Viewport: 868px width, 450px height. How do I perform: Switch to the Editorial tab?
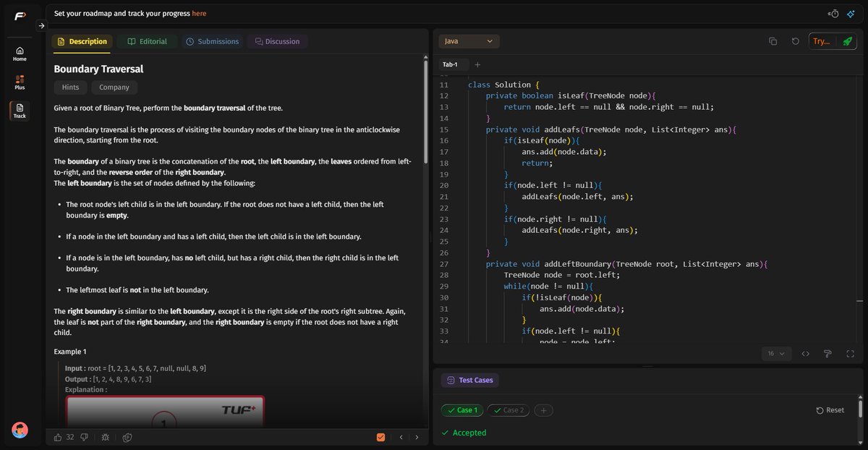(147, 41)
